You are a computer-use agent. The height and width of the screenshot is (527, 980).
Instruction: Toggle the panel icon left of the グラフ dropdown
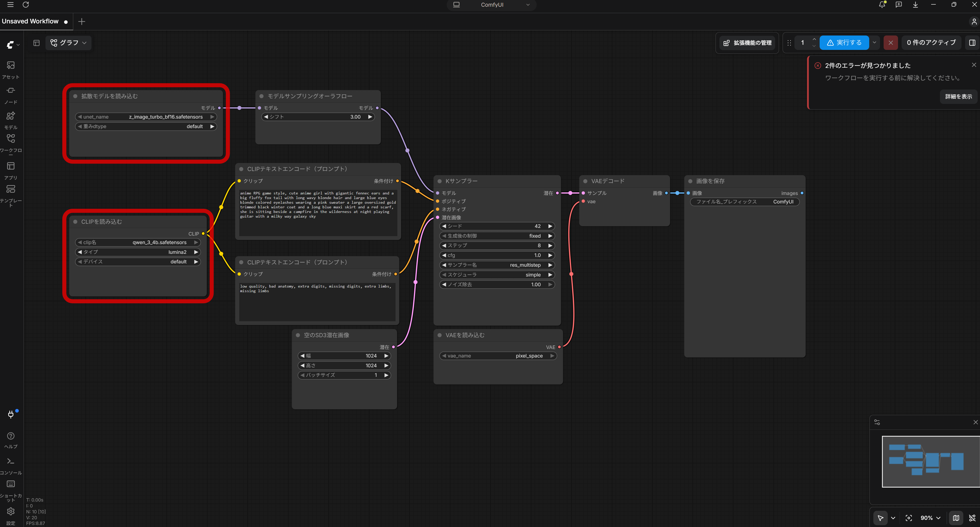coord(36,43)
